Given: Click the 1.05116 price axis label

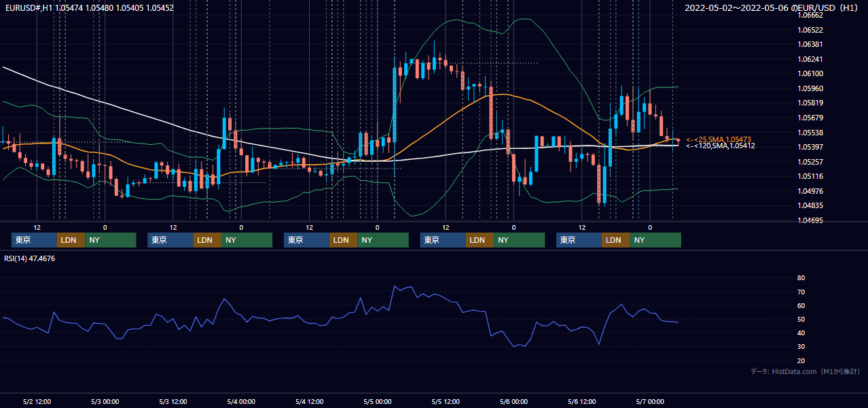Looking at the screenshot, I should (x=810, y=176).
